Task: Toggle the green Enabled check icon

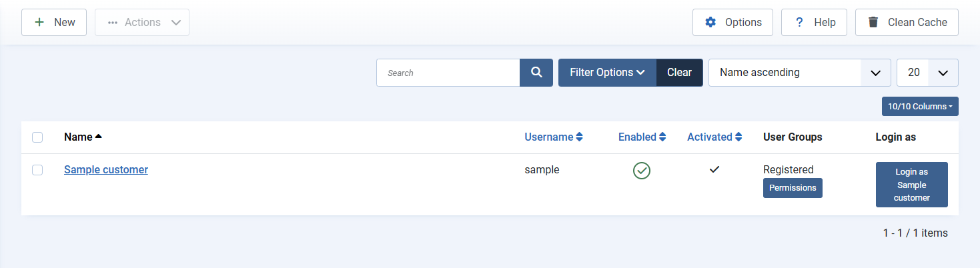Action: 642,171
